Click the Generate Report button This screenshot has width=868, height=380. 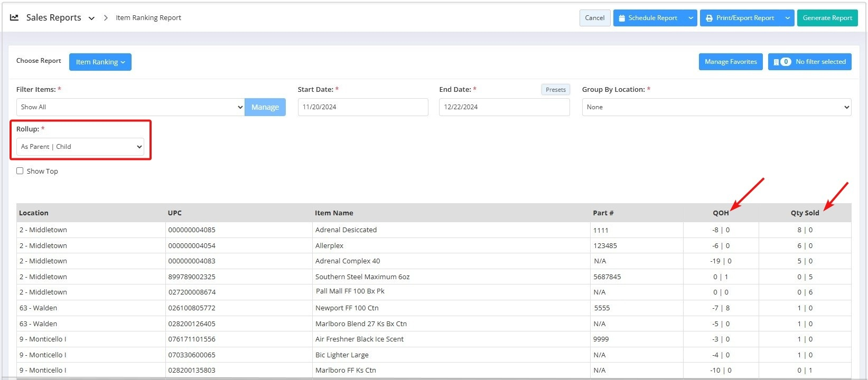(x=827, y=18)
